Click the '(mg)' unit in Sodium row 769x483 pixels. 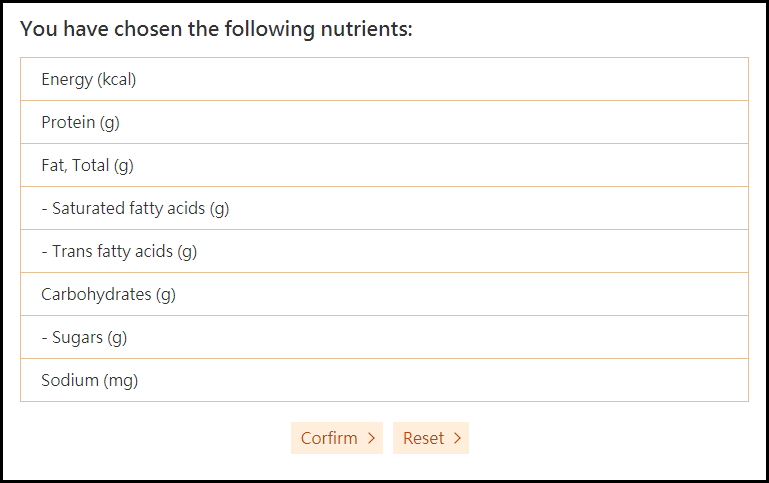coord(120,381)
